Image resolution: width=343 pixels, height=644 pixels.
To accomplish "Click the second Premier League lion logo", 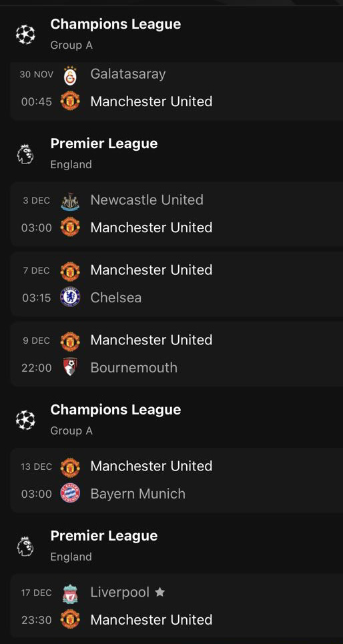I will coord(25,547).
